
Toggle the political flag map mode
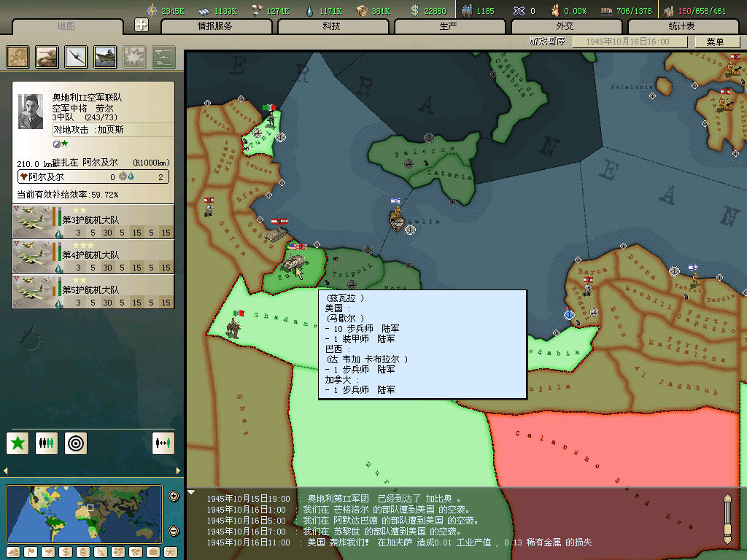point(30,552)
